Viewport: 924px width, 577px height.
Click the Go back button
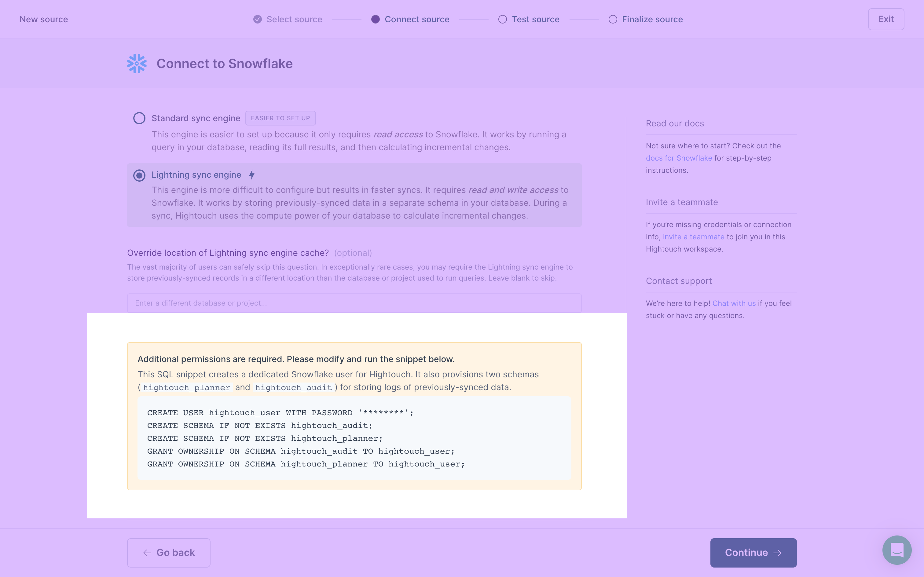[168, 552]
